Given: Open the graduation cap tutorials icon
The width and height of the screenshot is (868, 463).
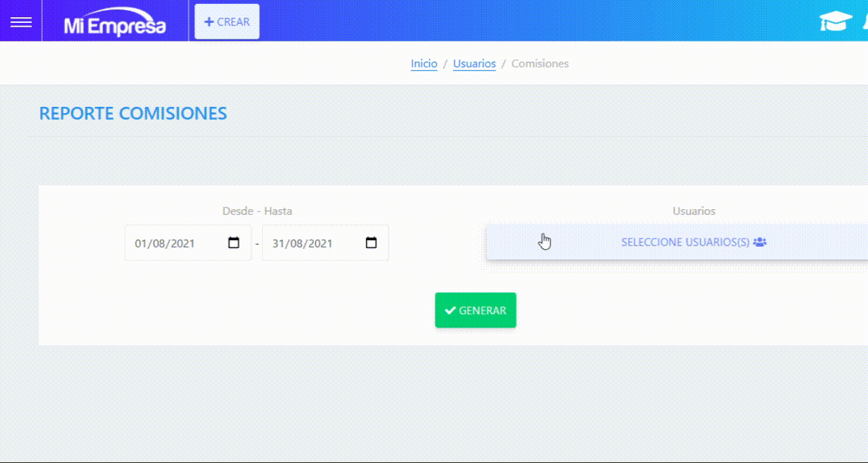Looking at the screenshot, I should [x=835, y=22].
